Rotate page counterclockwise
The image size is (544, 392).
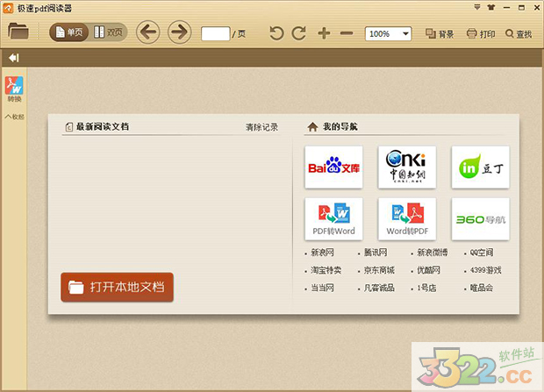[276, 33]
